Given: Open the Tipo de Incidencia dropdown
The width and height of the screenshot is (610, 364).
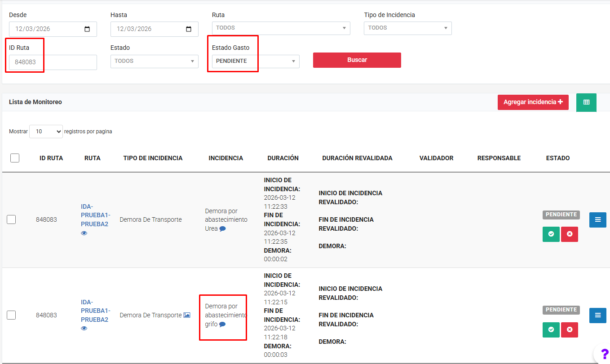Looking at the screenshot, I should coord(407,28).
